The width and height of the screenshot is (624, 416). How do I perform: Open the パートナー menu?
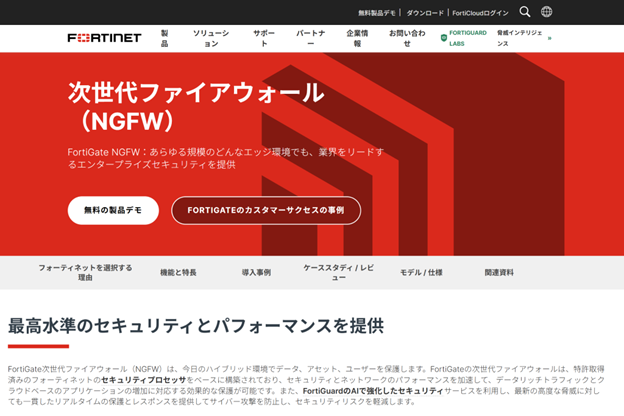tap(310, 38)
